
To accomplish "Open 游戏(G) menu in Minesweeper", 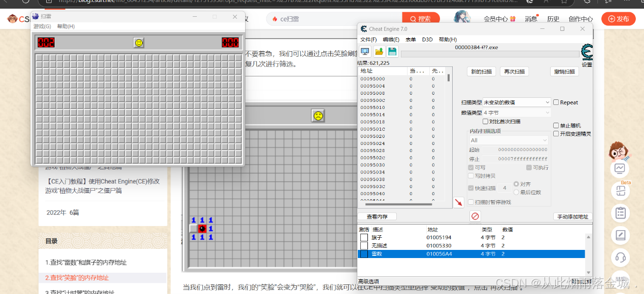I will [x=42, y=26].
